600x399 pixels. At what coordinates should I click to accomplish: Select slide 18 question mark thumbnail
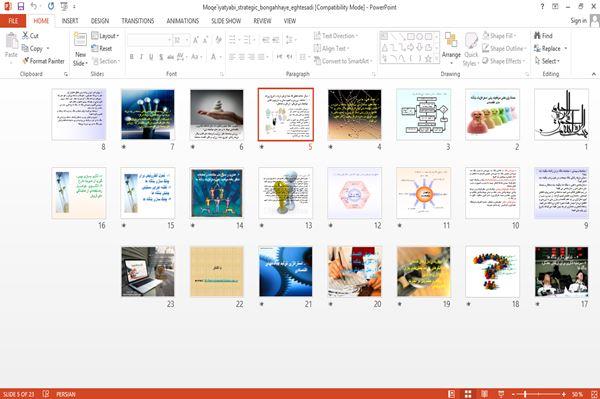492,272
